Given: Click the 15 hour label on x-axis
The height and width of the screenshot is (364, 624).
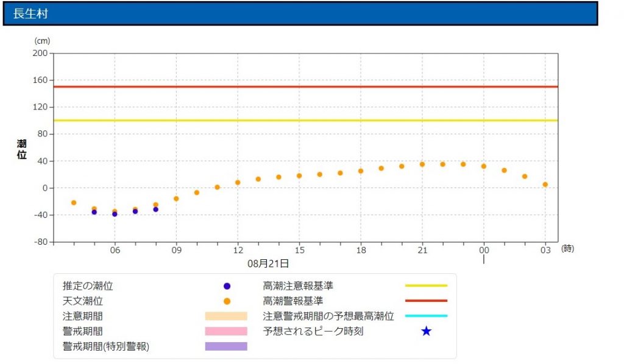Looking at the screenshot, I should [299, 250].
